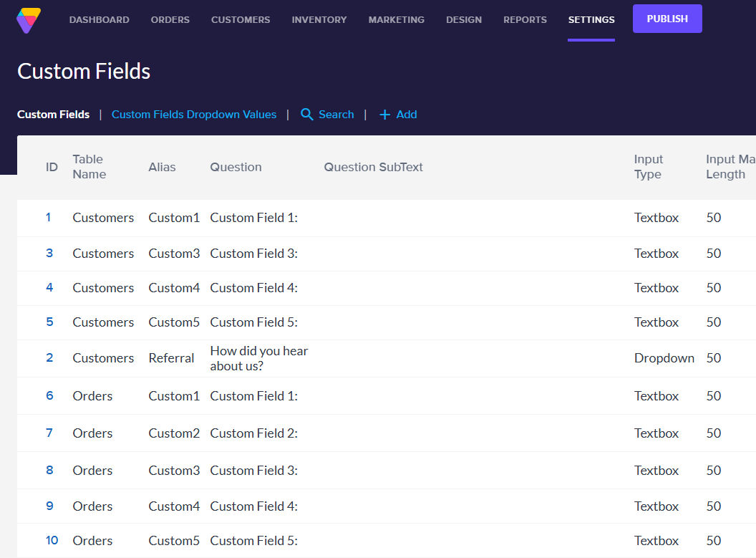The height and width of the screenshot is (558, 756).
Task: Switch to Custom Fields Dropdown Values tab
Action: (x=193, y=115)
